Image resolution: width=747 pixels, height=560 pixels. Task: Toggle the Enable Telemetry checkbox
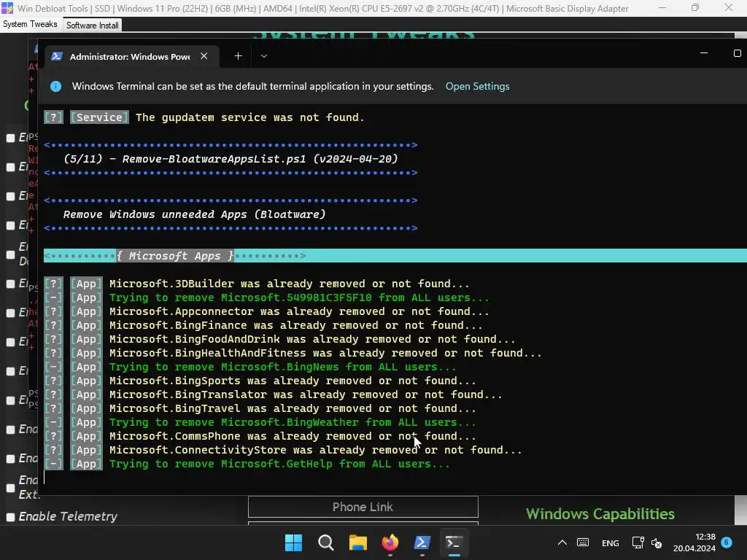[x=10, y=517]
